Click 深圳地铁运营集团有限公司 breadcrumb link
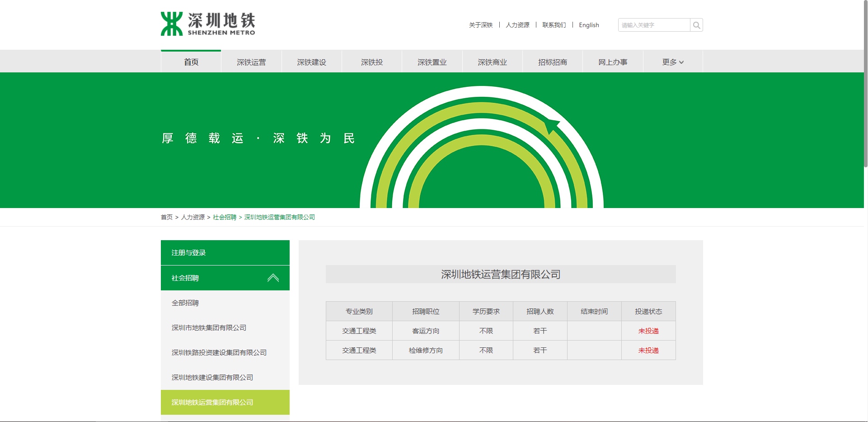868x422 pixels. [280, 217]
